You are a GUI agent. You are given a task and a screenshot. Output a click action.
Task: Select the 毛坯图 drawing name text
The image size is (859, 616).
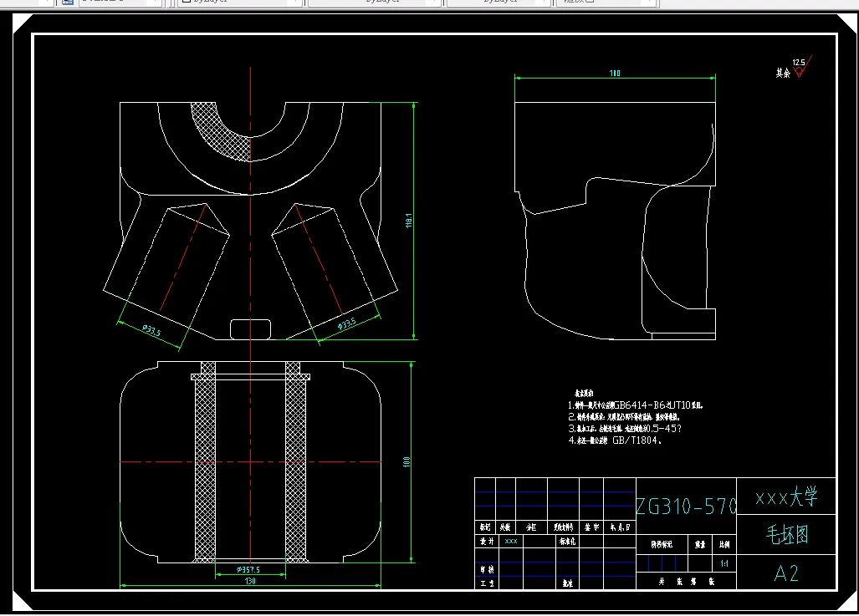(787, 534)
